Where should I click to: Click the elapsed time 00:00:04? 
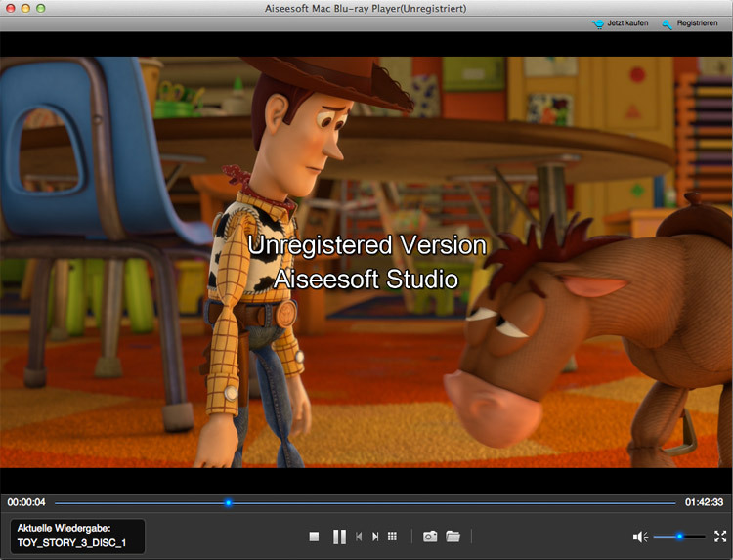[x=26, y=502]
